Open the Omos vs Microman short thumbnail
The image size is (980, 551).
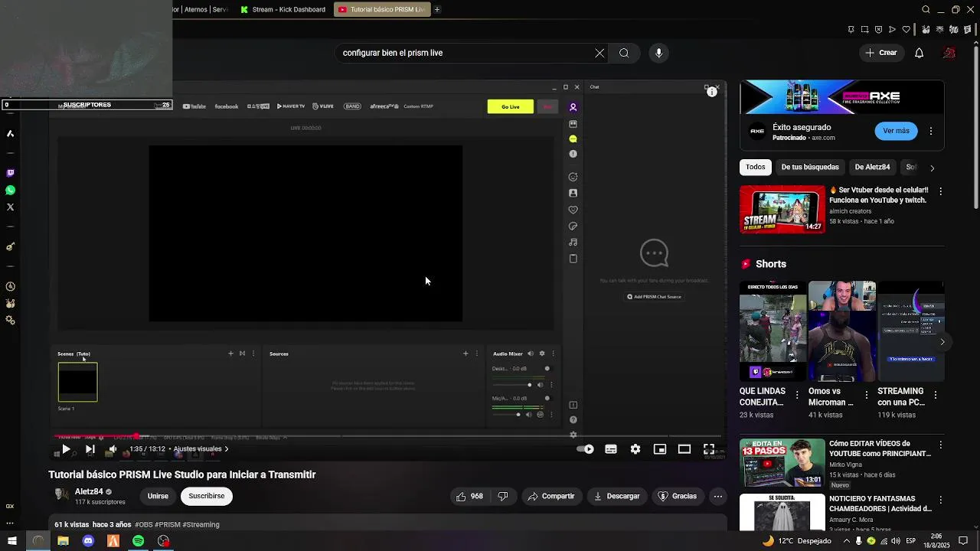click(841, 331)
